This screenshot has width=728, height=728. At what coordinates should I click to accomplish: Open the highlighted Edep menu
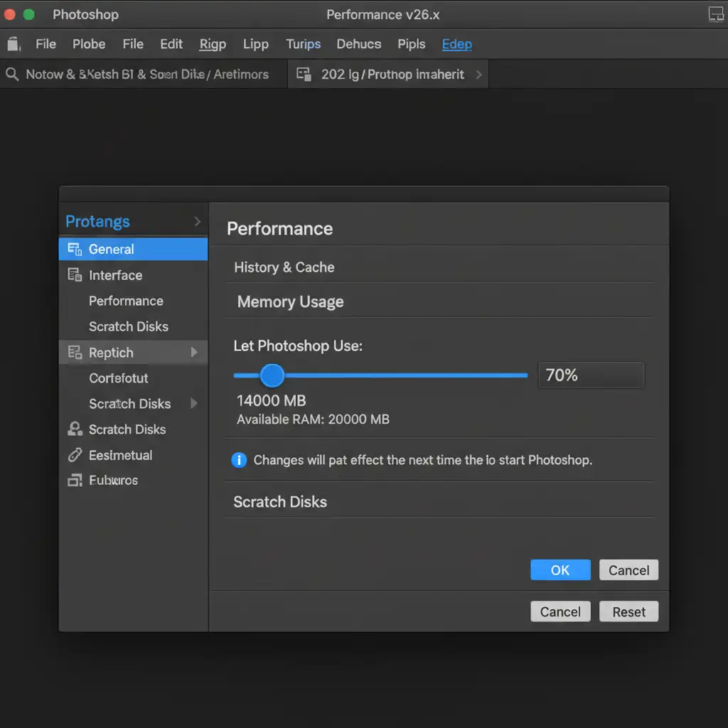pos(456,44)
